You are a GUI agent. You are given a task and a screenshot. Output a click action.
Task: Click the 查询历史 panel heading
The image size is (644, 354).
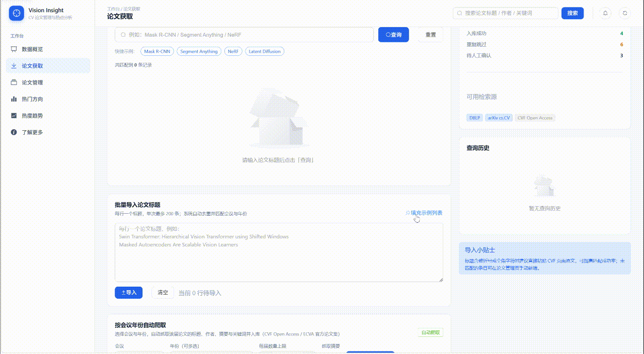478,148
